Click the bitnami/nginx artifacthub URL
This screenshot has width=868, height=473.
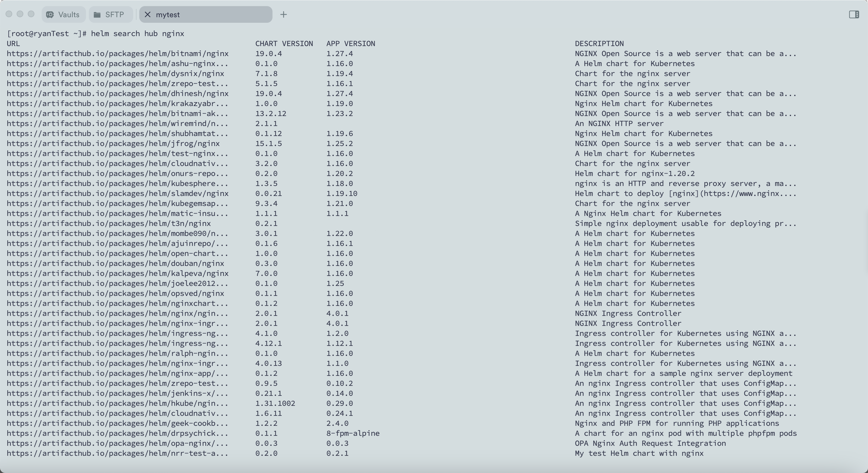point(117,54)
